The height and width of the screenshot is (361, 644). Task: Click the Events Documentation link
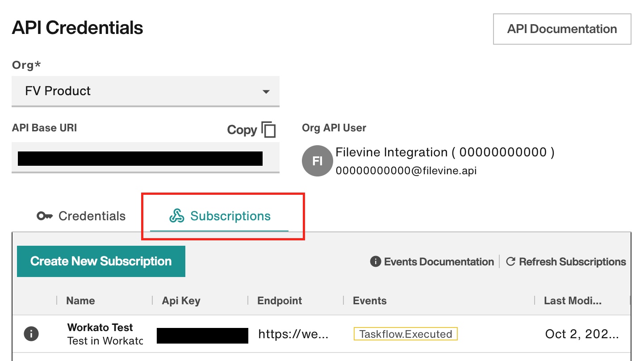[x=438, y=262]
